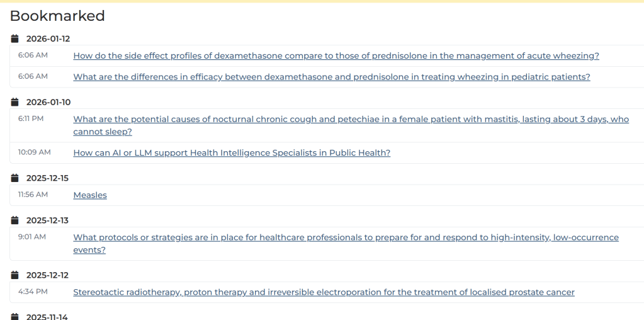644x320 pixels.
Task: Open the high-intensity, low-occurrence events question
Action: 346,237
